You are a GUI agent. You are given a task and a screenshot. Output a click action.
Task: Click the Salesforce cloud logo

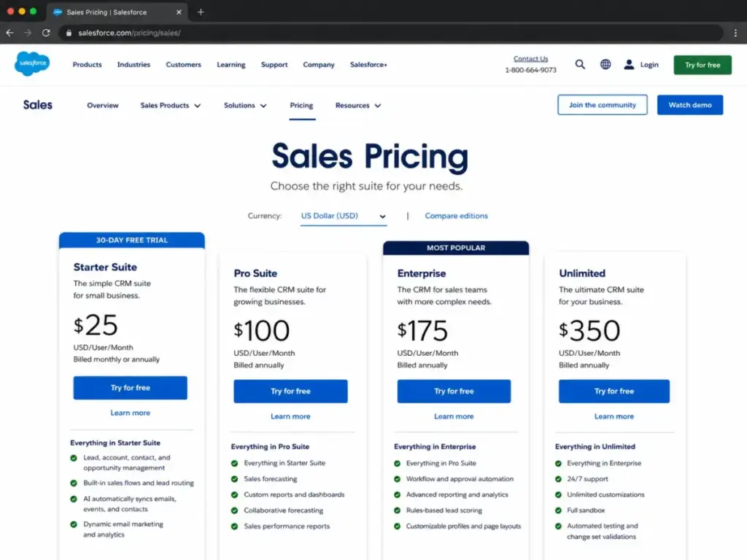32,64
